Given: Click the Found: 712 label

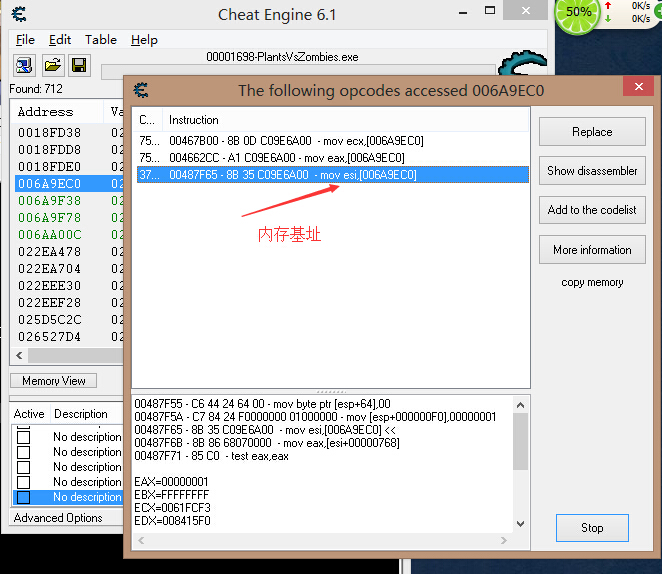Looking at the screenshot, I should [36, 89].
